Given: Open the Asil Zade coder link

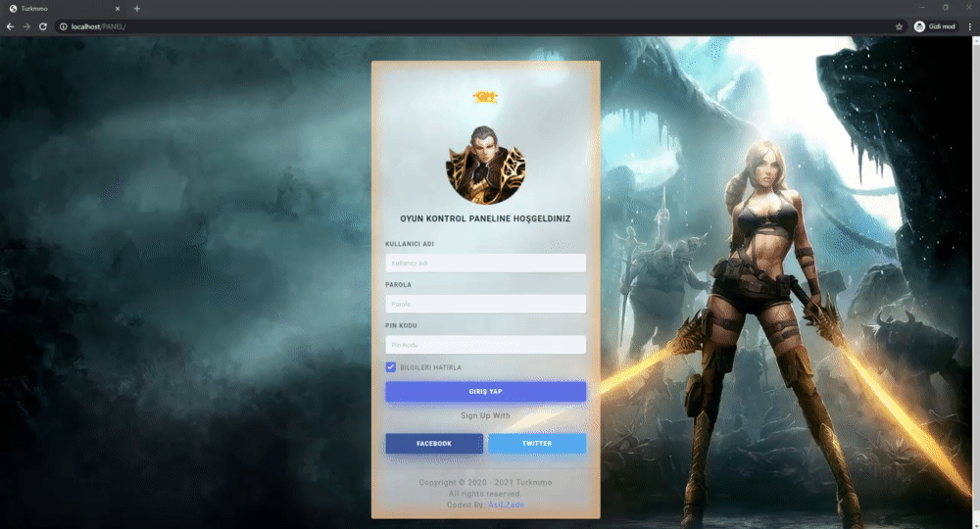Looking at the screenshot, I should pyautogui.click(x=507, y=505).
